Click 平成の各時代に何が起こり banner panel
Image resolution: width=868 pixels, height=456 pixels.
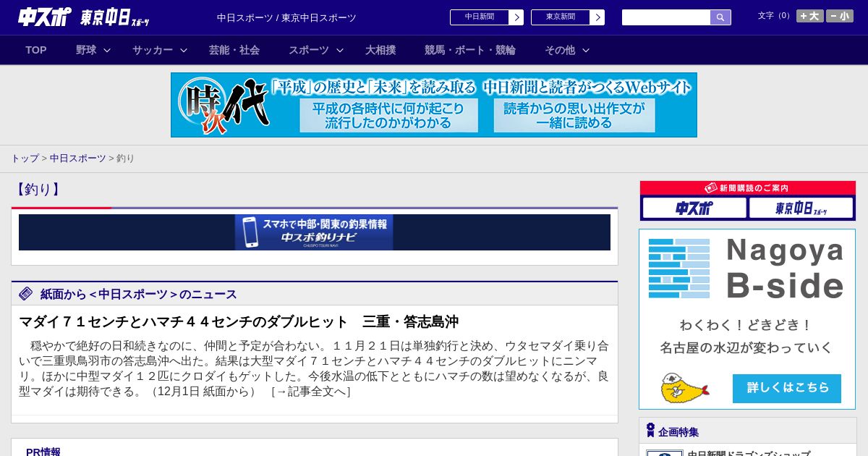tap(389, 116)
